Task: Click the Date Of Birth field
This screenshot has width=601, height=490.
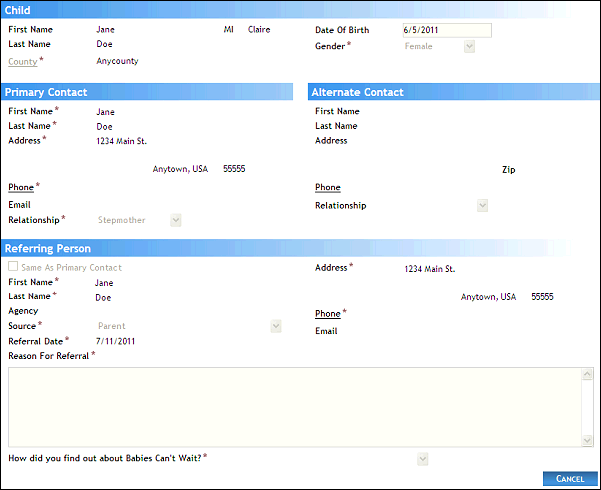Action: point(445,30)
